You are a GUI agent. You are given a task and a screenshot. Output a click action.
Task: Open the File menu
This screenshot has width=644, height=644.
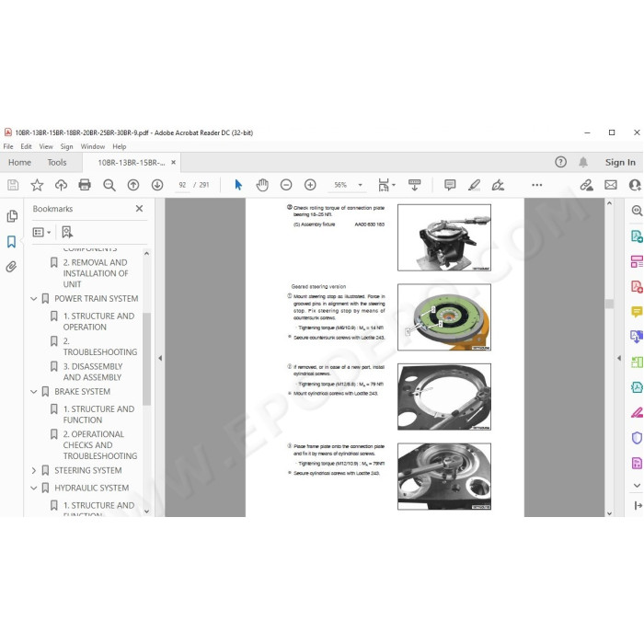click(8, 146)
